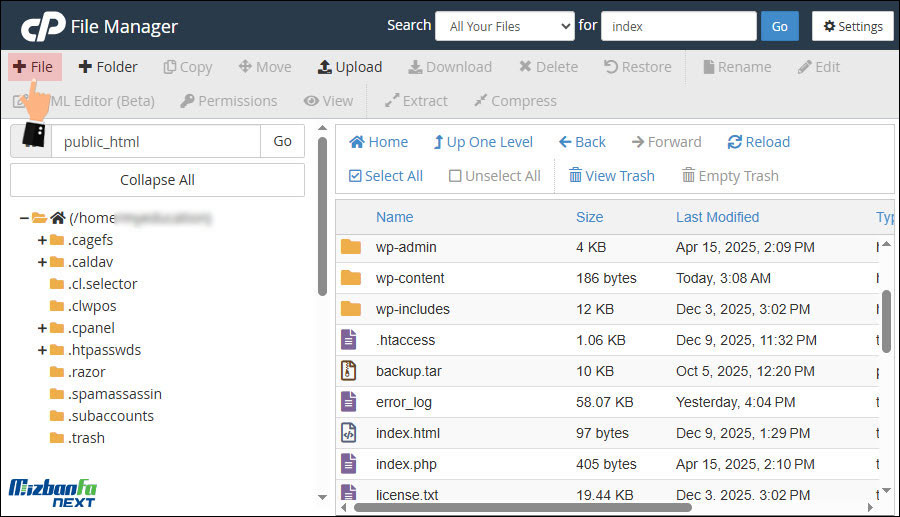Click the public_html path input field

(155, 142)
